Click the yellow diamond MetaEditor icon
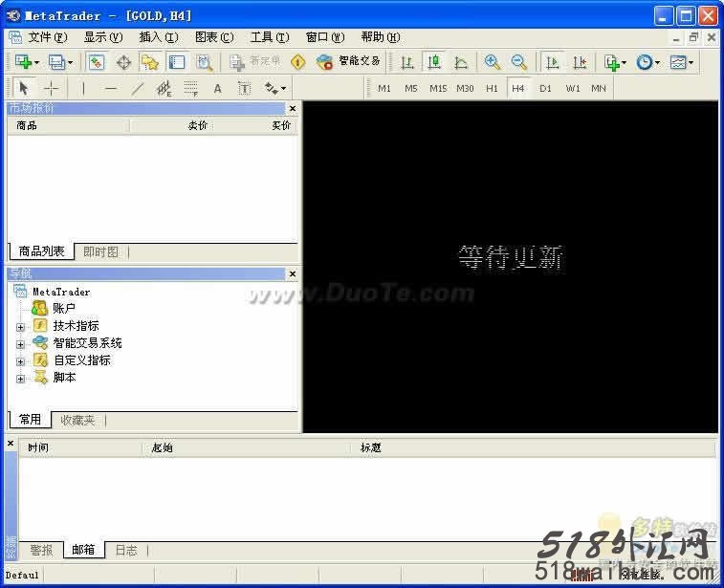The image size is (724, 588). [x=297, y=62]
